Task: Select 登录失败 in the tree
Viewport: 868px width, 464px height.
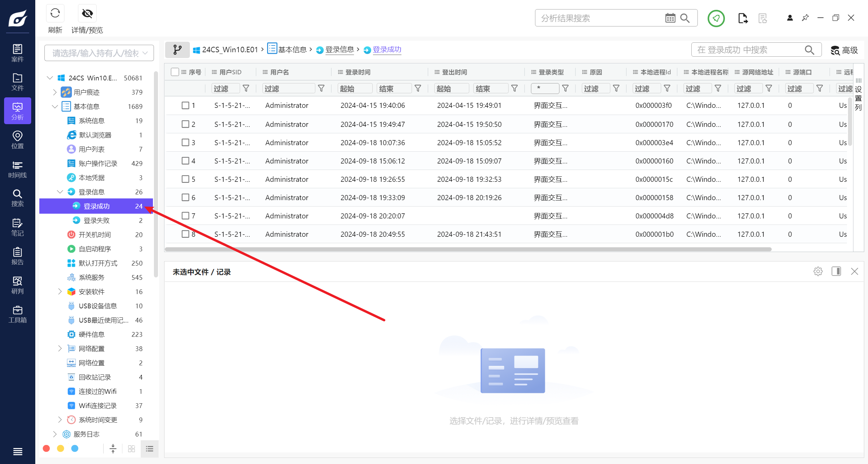Action: coord(97,220)
